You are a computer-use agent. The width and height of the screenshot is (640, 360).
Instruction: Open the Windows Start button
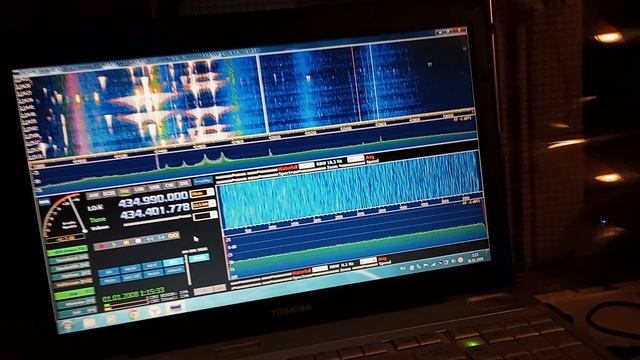point(67,325)
